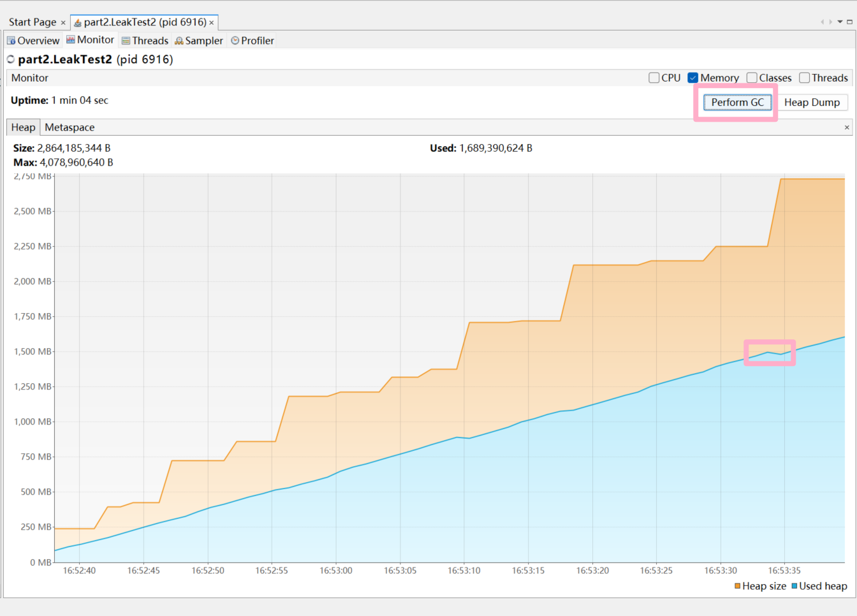Tick the Classes checkbox
Image resolution: width=857 pixels, height=616 pixels.
pyautogui.click(x=752, y=78)
